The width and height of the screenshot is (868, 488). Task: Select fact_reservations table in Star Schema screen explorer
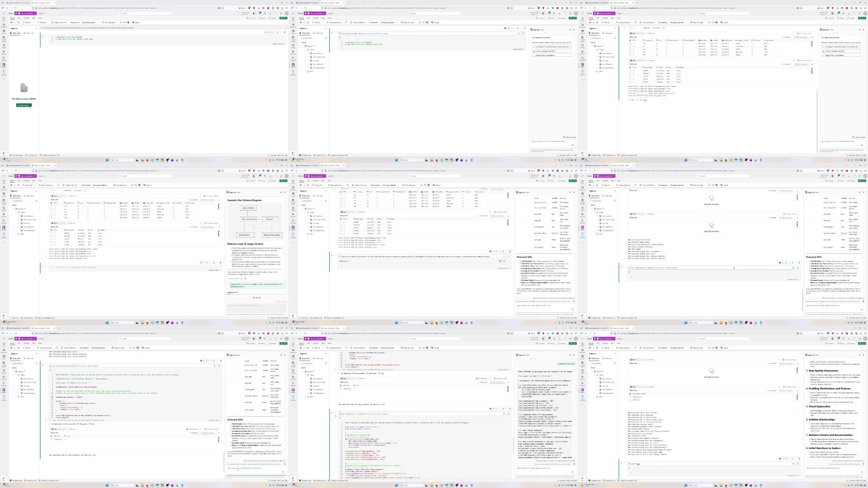click(29, 230)
